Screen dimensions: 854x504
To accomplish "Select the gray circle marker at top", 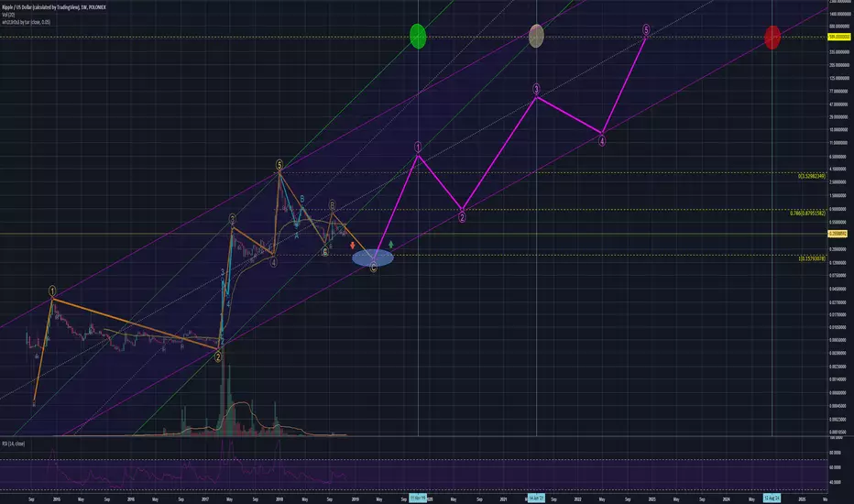I will pyautogui.click(x=536, y=36).
